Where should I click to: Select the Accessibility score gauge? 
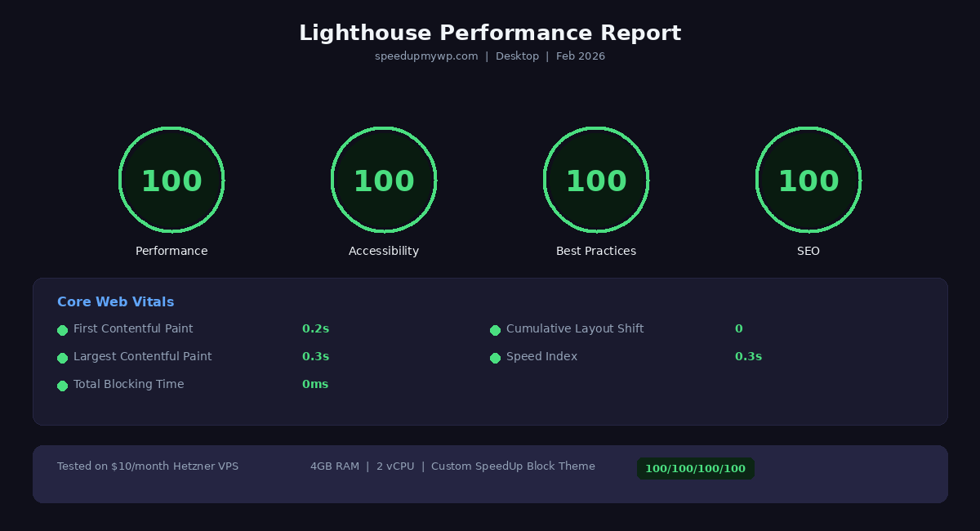click(x=384, y=180)
